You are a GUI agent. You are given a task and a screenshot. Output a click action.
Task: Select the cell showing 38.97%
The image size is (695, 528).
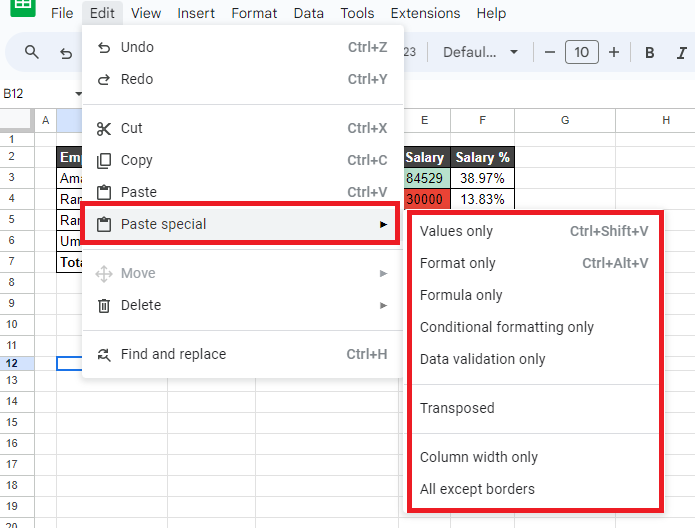click(x=482, y=178)
